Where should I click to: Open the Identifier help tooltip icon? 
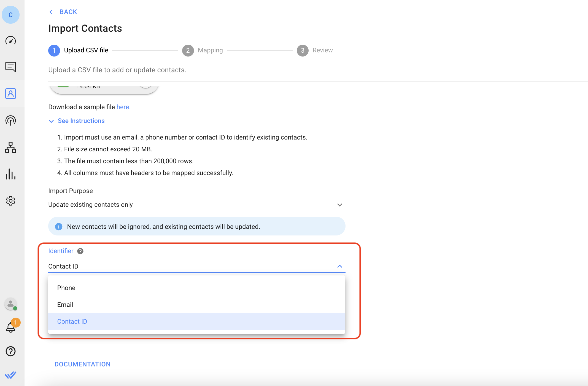point(80,251)
